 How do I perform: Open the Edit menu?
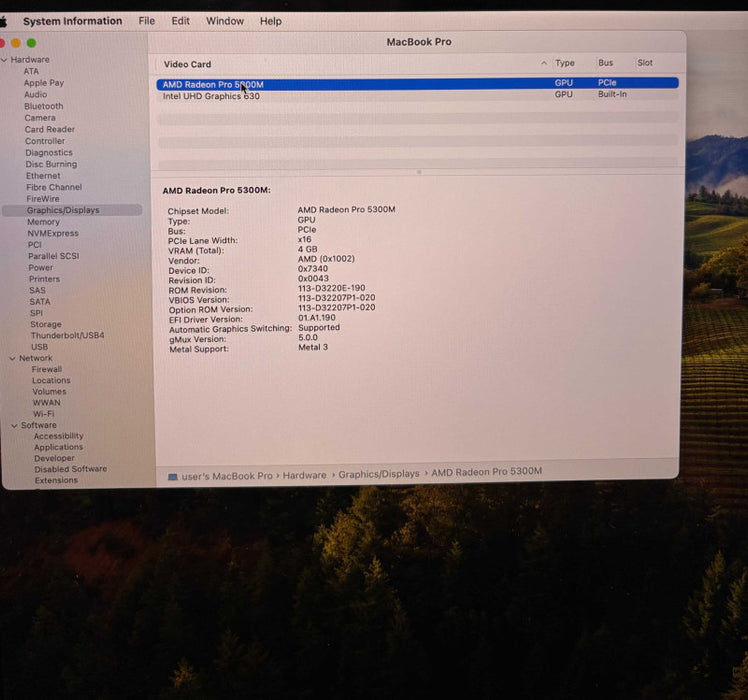[180, 21]
